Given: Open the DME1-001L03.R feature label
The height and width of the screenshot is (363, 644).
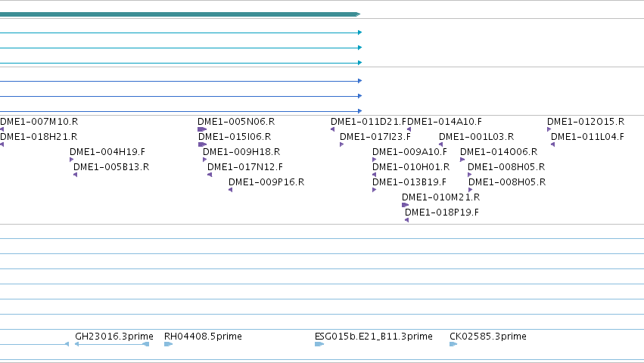Looking at the screenshot, I should coord(477,137).
